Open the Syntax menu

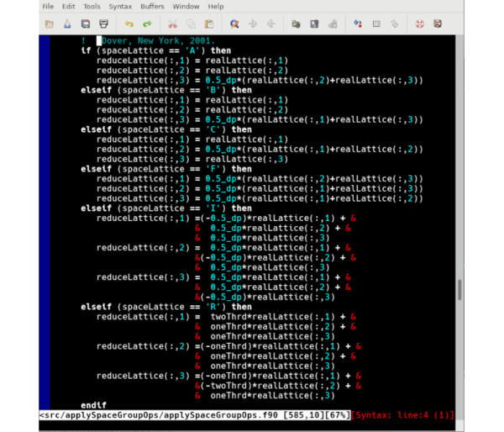point(120,6)
